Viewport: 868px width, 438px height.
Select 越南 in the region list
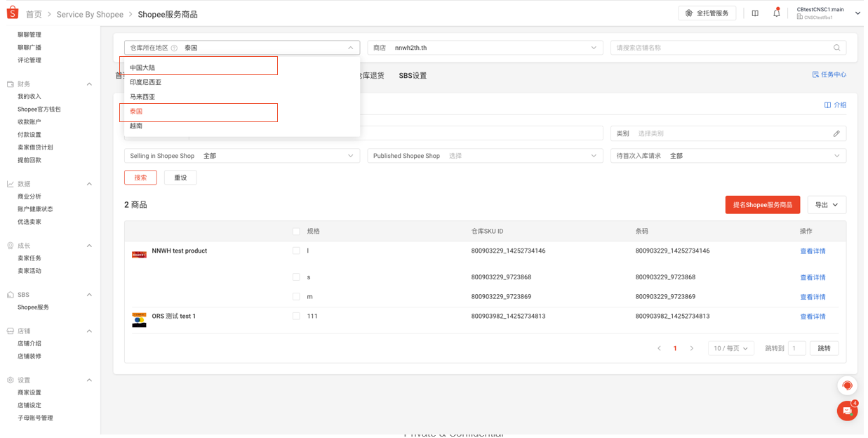pyautogui.click(x=242, y=126)
